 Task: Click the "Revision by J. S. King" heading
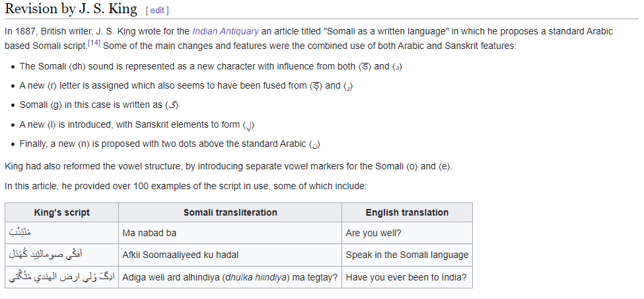71,9
